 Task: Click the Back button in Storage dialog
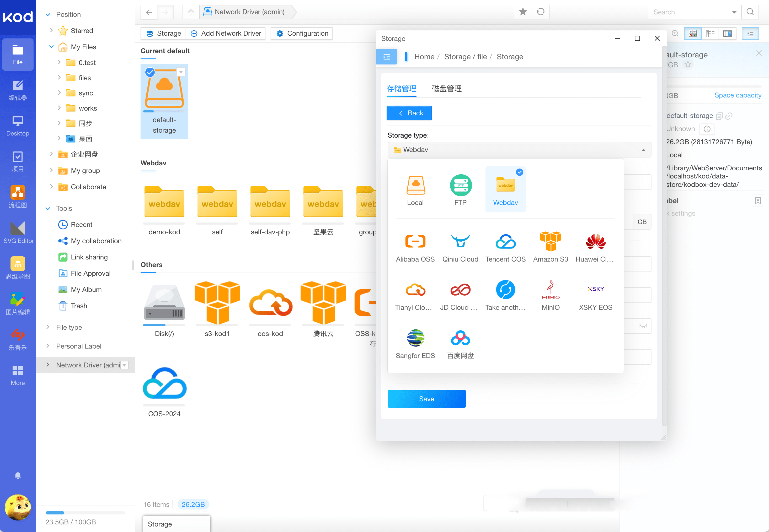[x=409, y=113]
